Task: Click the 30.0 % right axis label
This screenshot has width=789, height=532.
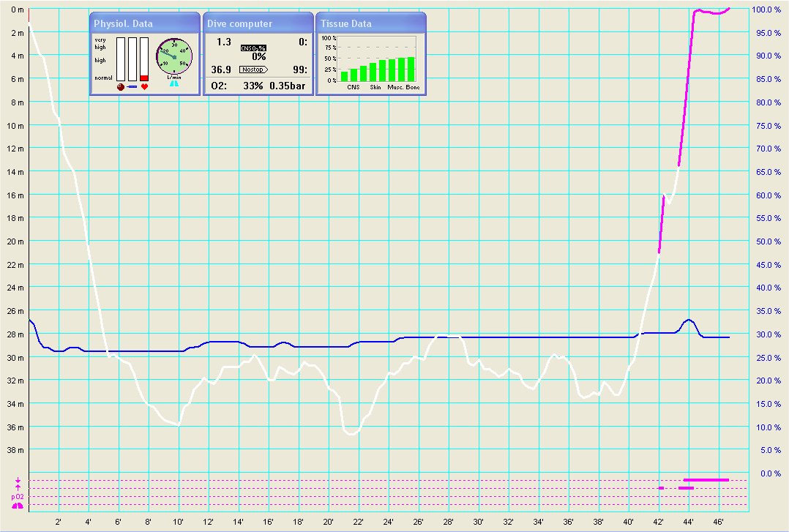Action: [769, 334]
